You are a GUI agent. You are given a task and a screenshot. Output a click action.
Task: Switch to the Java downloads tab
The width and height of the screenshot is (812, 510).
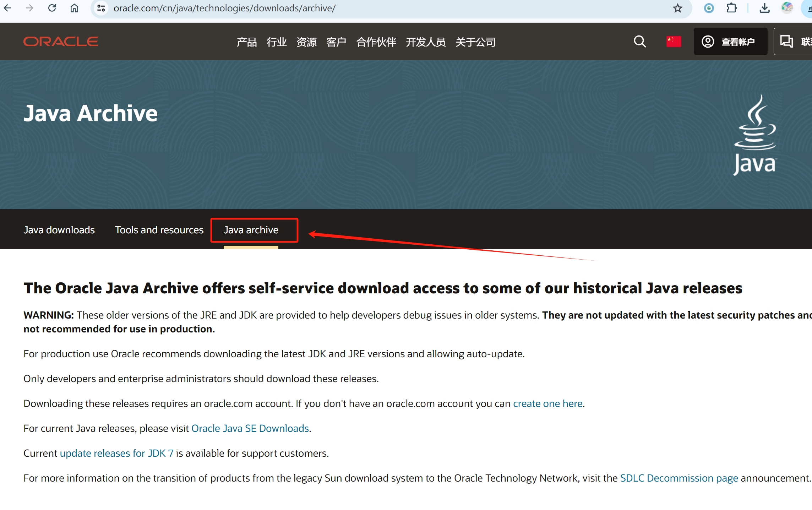point(59,230)
